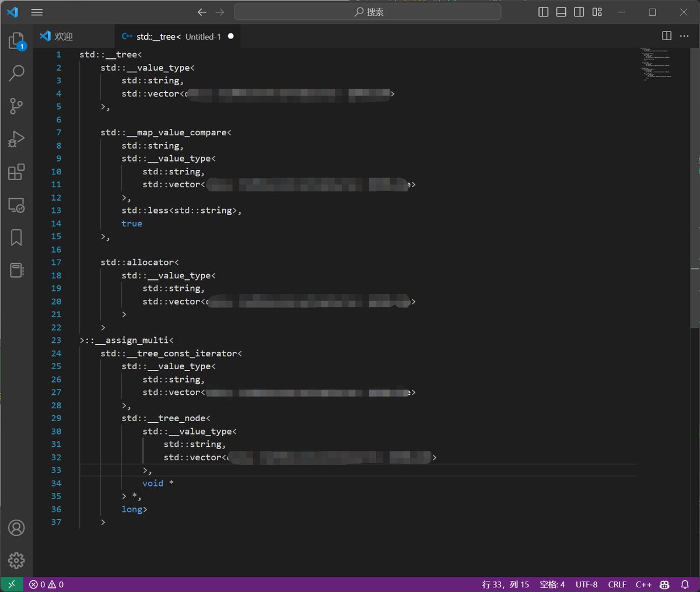Click line number 1 in the gutter

click(x=58, y=54)
